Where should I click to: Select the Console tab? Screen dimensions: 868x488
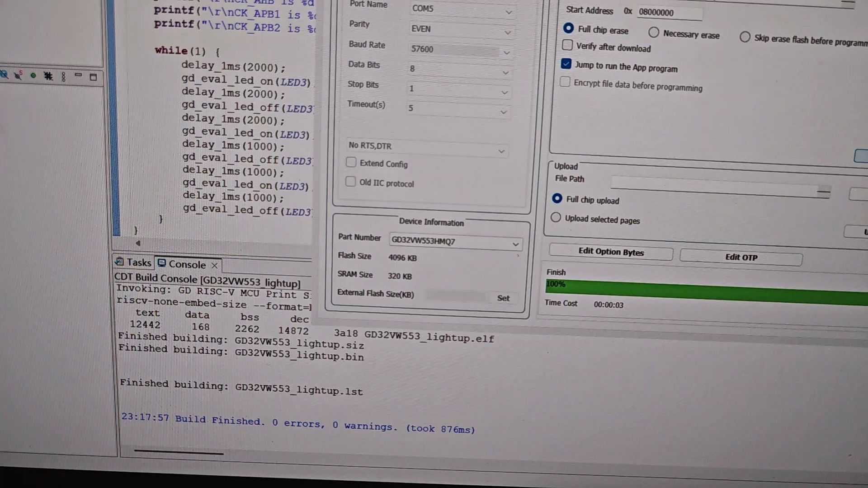tap(187, 265)
